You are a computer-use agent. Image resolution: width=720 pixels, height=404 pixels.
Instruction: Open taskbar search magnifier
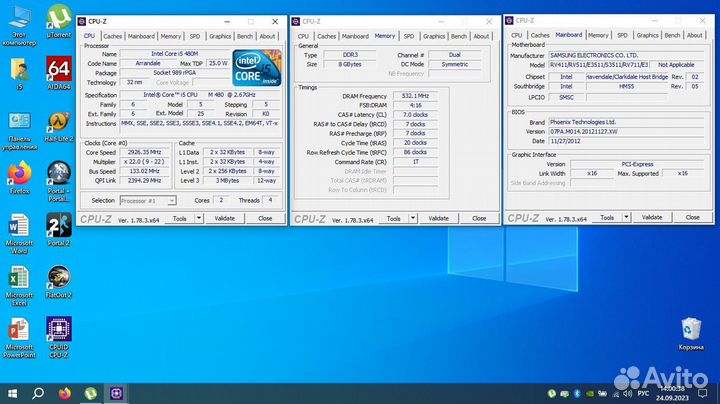38,393
